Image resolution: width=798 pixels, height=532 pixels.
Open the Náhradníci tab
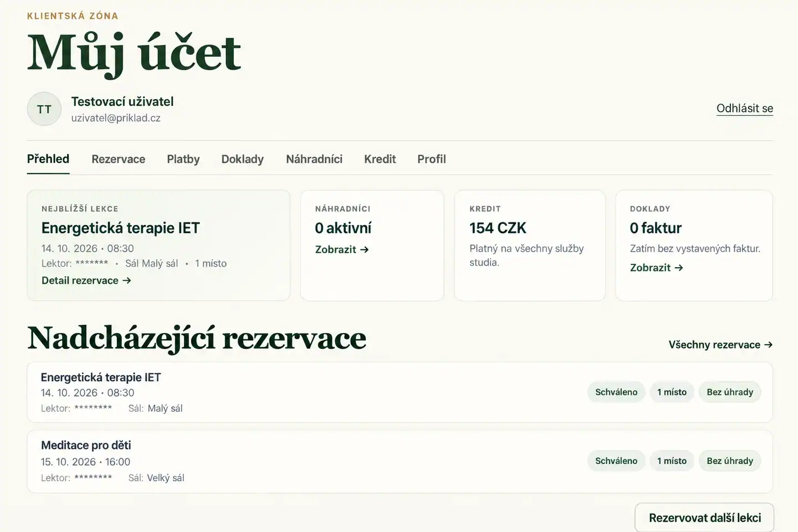(x=314, y=159)
